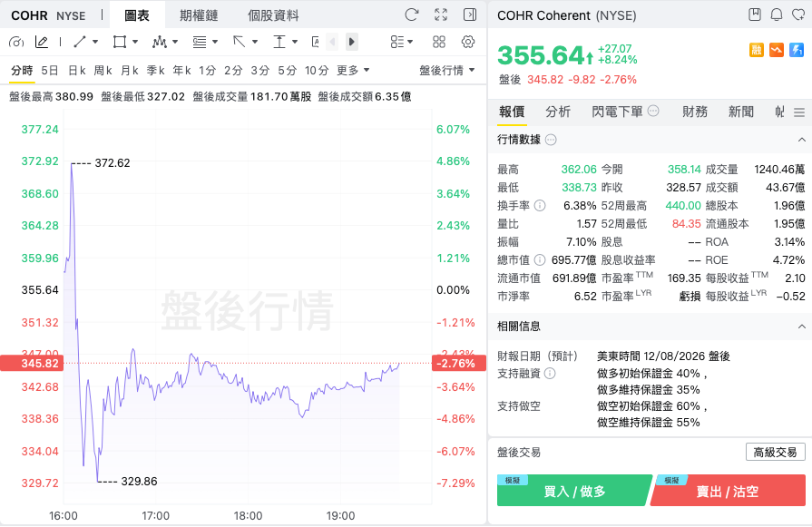Open dropdown arrow beside Fibonacci lines tool
The width and height of the screenshot is (812, 527).
point(215,42)
